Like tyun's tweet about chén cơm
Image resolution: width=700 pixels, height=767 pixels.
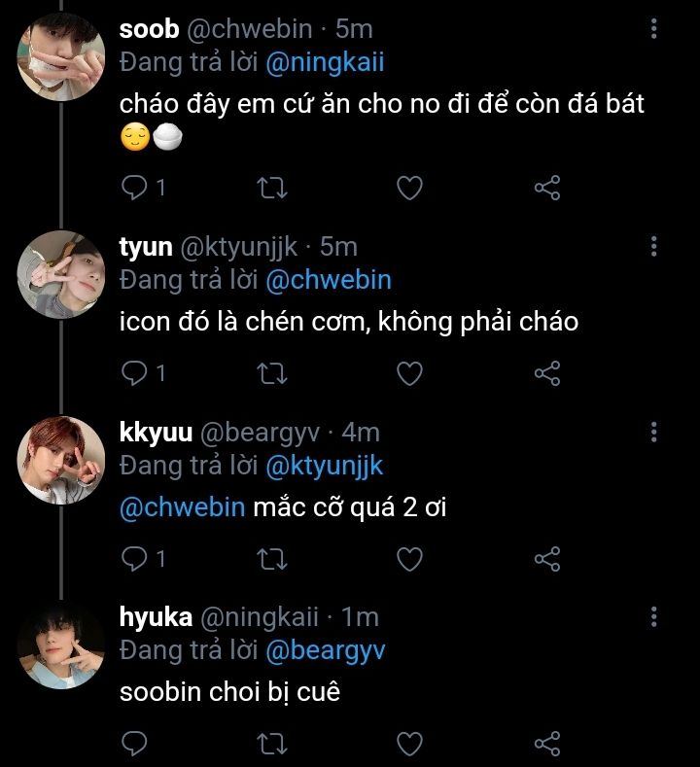click(411, 372)
